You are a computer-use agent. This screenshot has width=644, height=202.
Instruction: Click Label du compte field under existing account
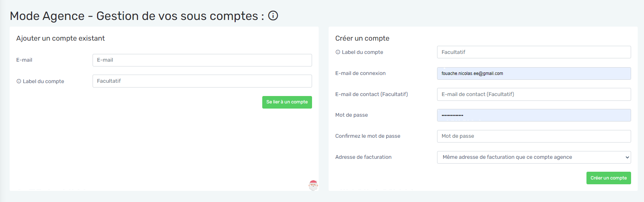202,81
